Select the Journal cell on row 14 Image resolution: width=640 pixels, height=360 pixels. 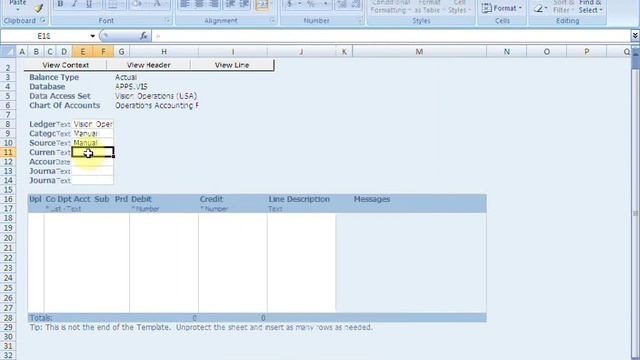coord(93,180)
